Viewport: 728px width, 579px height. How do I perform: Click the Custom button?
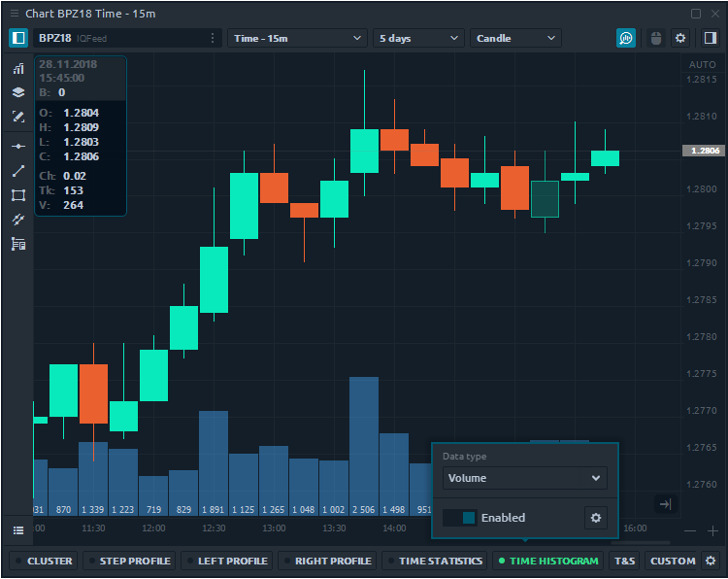pyautogui.click(x=672, y=561)
